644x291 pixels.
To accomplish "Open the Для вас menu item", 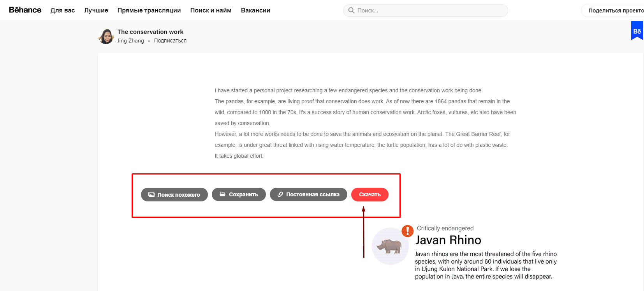I will pos(63,11).
